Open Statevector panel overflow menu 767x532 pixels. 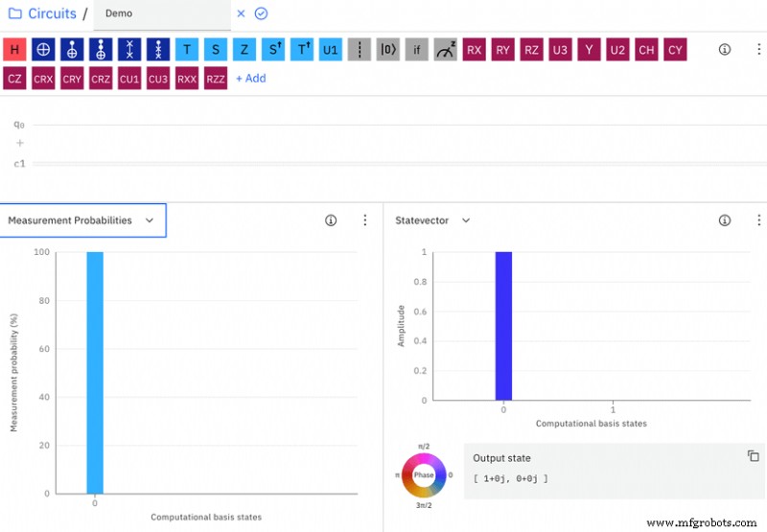click(754, 220)
